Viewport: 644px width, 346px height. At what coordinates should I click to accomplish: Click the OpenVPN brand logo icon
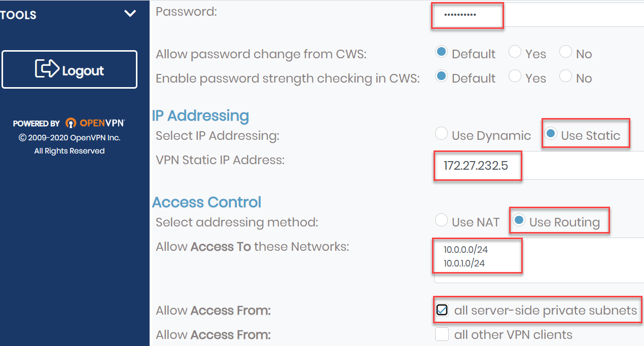71,123
